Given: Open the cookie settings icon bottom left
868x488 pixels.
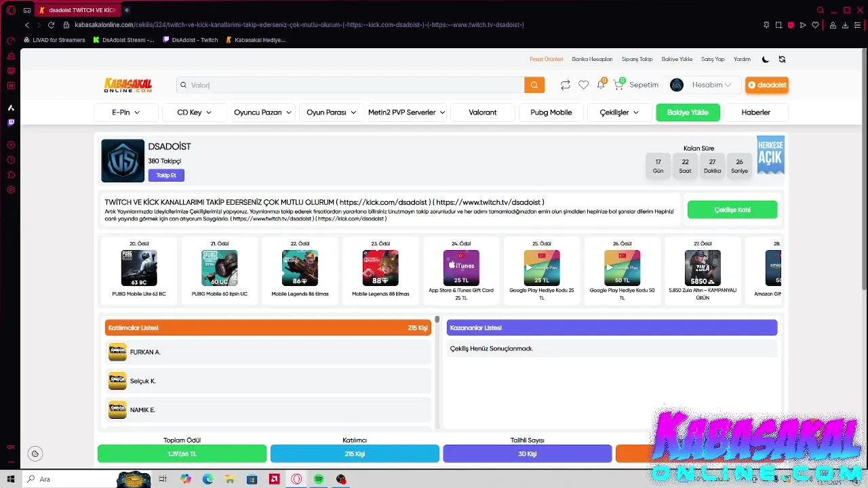Looking at the screenshot, I should tap(35, 453).
